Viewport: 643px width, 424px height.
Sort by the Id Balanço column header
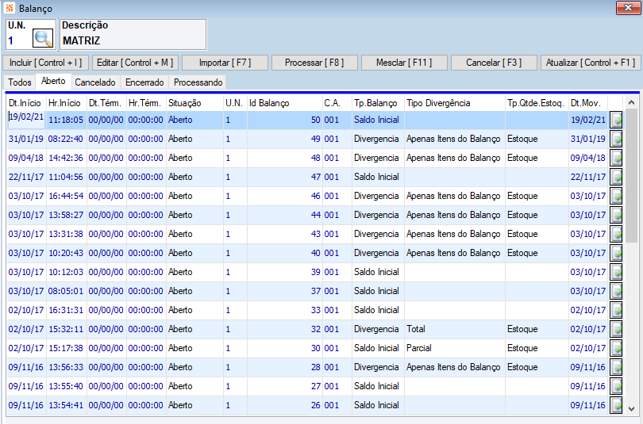(270, 102)
